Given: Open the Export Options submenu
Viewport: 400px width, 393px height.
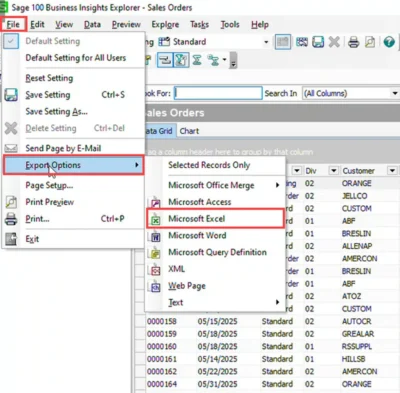Looking at the screenshot, I should [x=74, y=165].
